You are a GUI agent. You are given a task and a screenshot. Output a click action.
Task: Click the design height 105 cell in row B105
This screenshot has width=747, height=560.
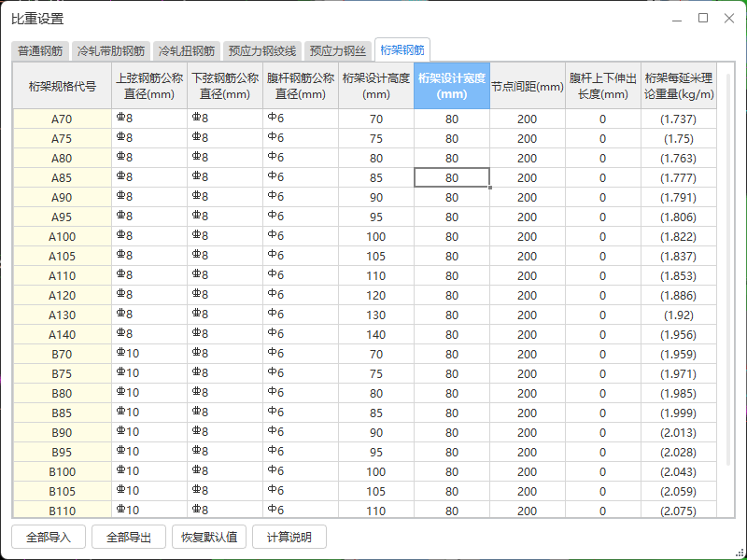pos(376,492)
